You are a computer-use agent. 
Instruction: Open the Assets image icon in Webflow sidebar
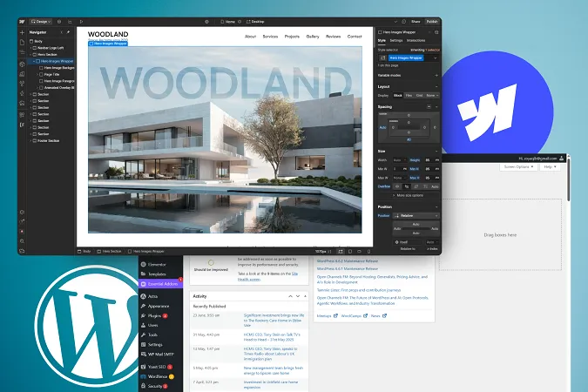coord(22,103)
